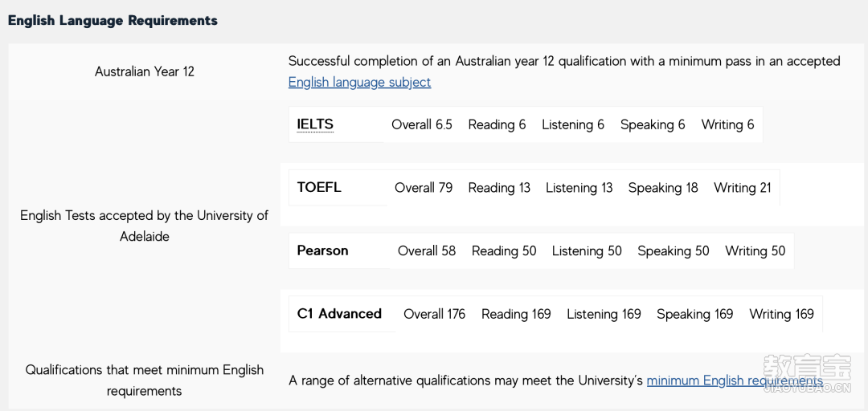Click the C1 Advanced Reading 169 score
The image size is (868, 411).
[516, 314]
